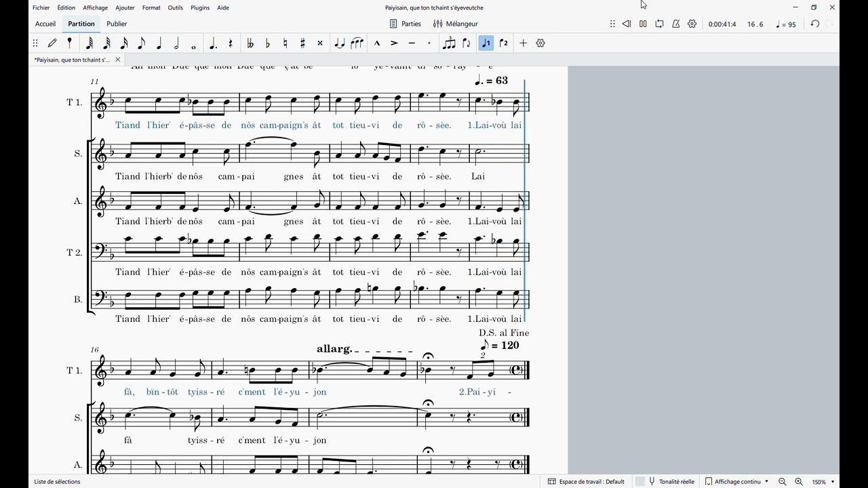Add a tie to the note
Screen dimensions: 868x488
(340, 43)
